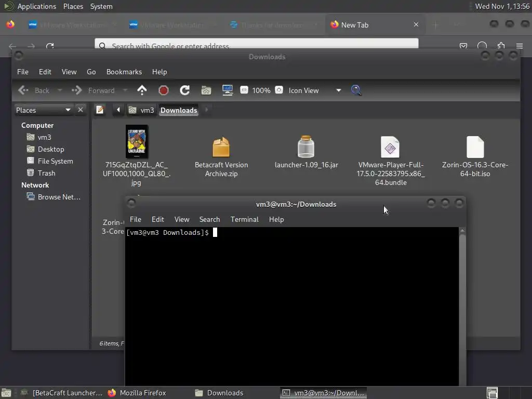Open file manager Help menu
The width and height of the screenshot is (532, 399).
(159, 72)
